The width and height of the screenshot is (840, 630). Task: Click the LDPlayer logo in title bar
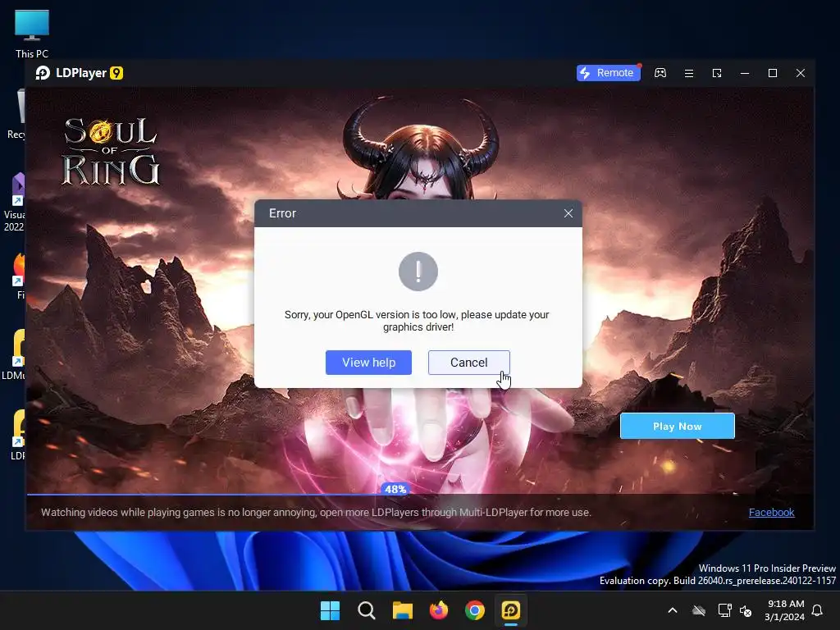80,73
